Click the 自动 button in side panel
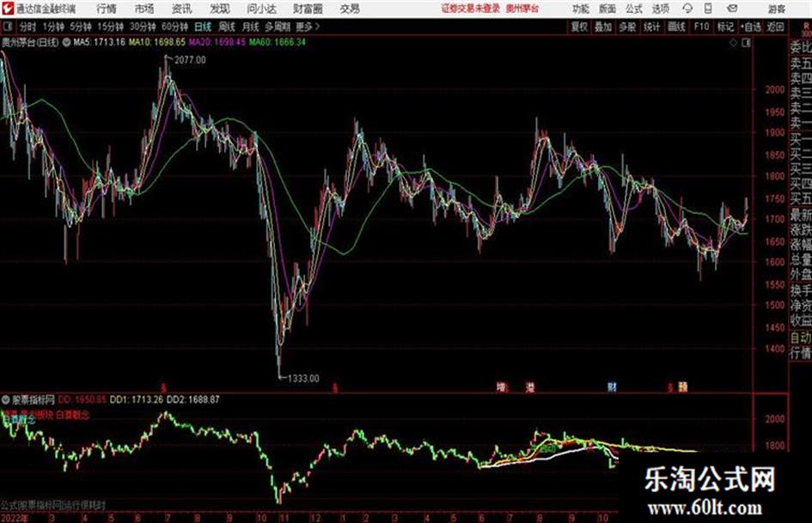This screenshot has width=812, height=523. tap(801, 338)
